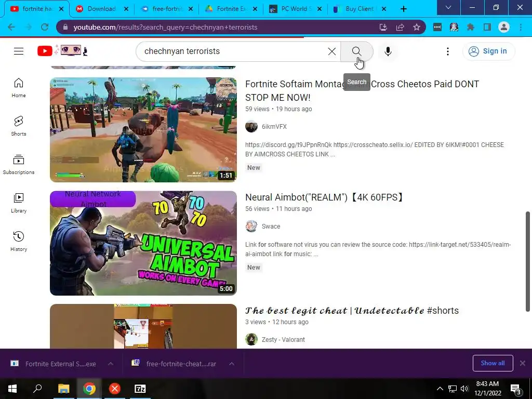This screenshot has width=532, height=399.
Task: Click the volume icon in system tray
Action: [x=464, y=389]
